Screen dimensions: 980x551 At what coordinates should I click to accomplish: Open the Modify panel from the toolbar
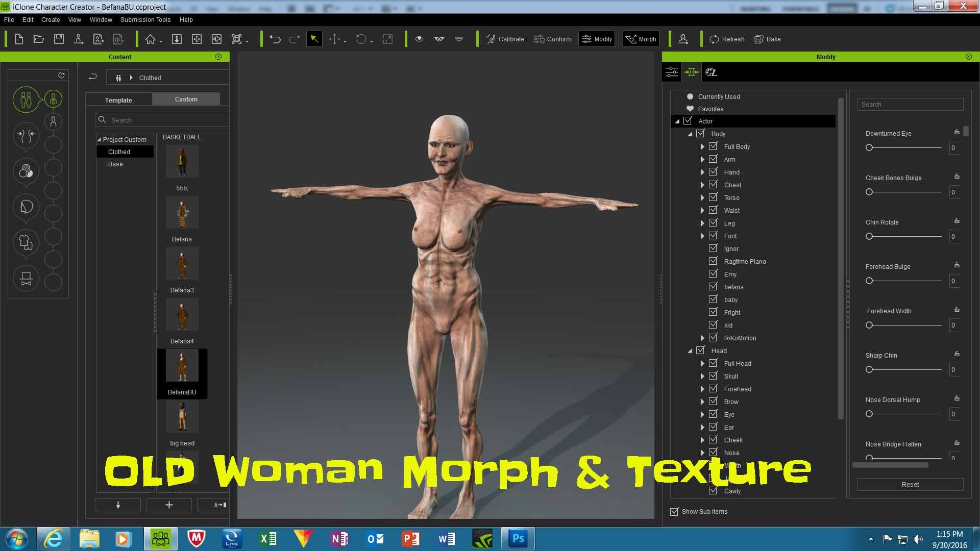click(597, 39)
